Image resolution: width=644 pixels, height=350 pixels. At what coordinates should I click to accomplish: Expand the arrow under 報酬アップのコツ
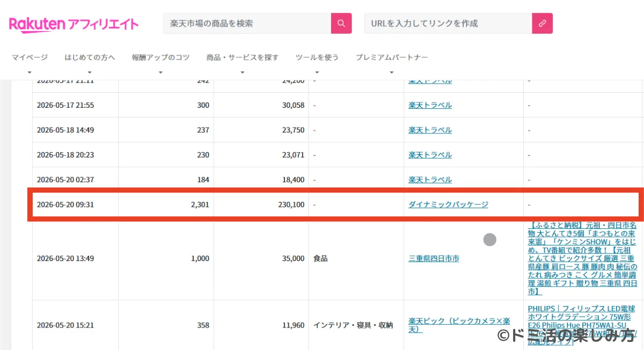(x=160, y=72)
